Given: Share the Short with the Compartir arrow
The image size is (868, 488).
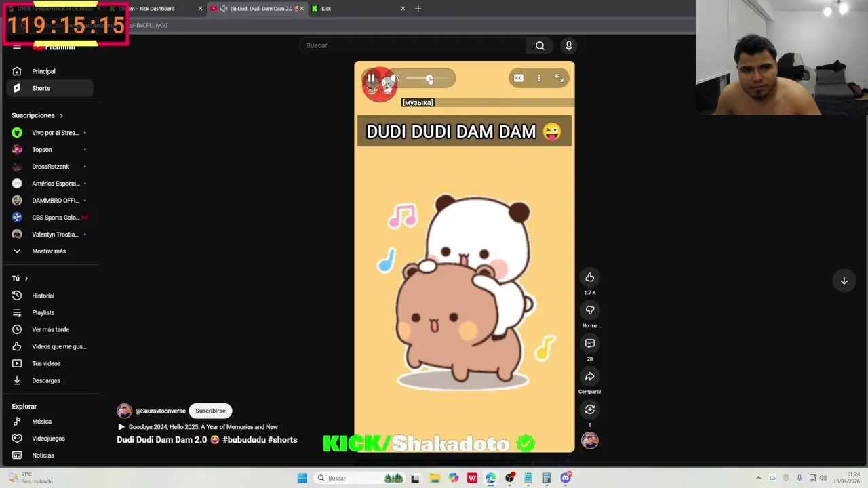Looking at the screenshot, I should (x=590, y=376).
